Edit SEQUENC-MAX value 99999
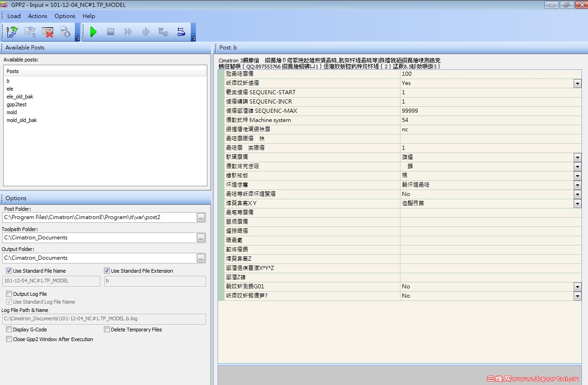 point(491,111)
